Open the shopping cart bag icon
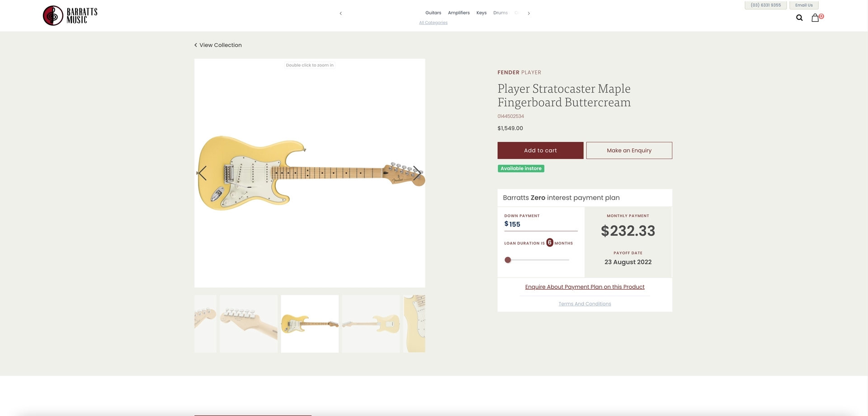Screen dimensions: 868x416 click(x=815, y=18)
